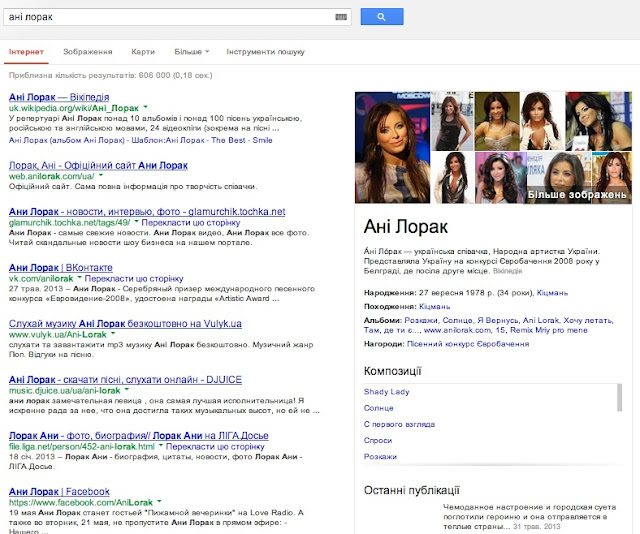640x534 pixels.
Task: Select song 'Спроси'
Action: 378,441
